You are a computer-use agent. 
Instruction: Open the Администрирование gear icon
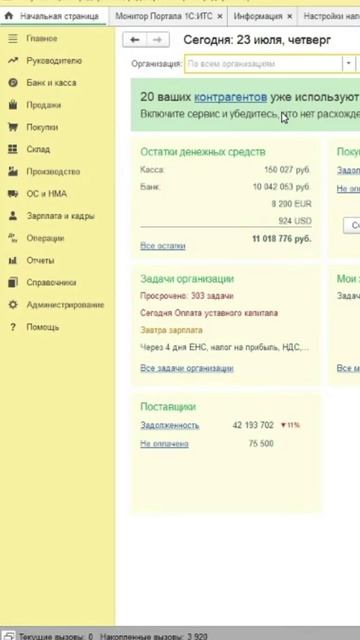click(x=13, y=304)
